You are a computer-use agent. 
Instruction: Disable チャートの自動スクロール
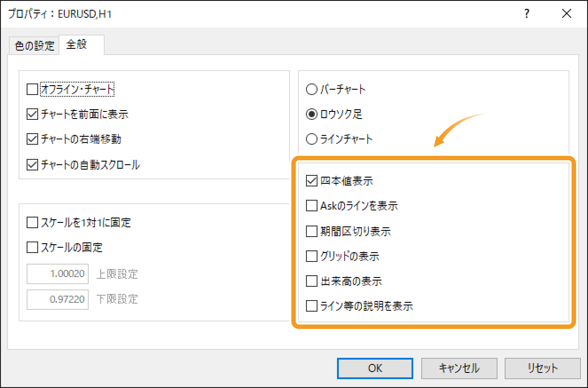pos(32,165)
